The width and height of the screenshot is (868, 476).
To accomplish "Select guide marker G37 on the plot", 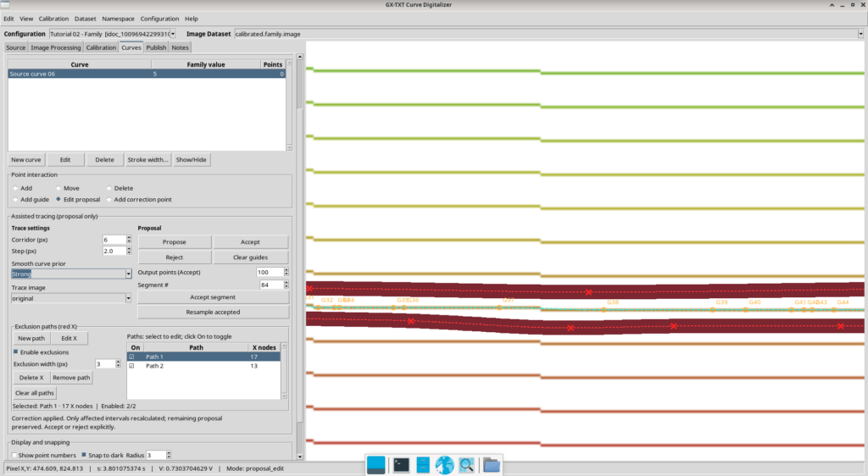I will 499,307.
